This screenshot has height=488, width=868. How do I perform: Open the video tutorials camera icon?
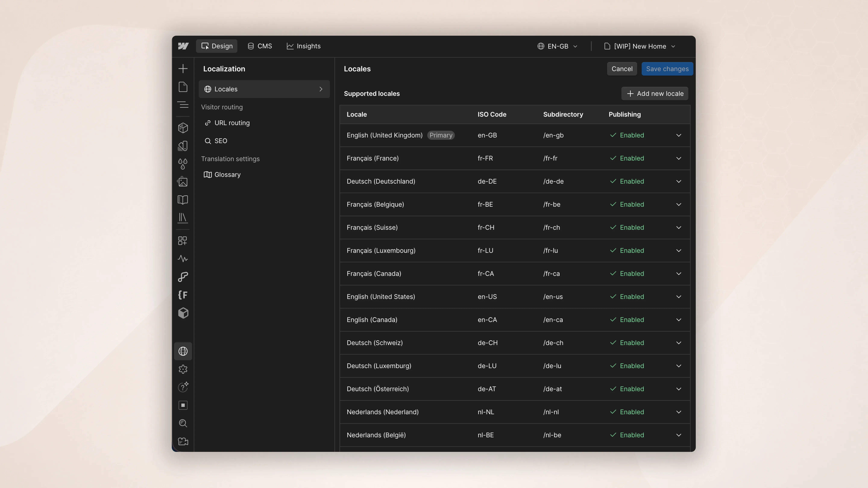[x=183, y=441]
